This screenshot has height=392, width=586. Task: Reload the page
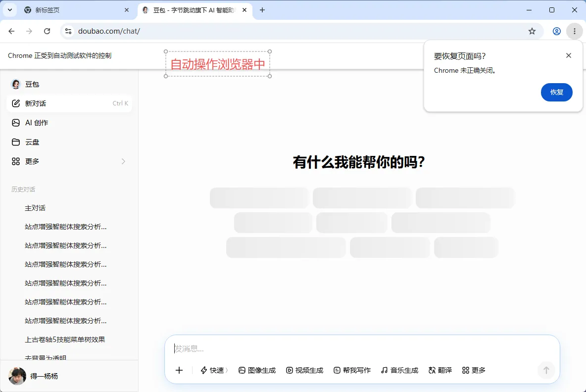47,31
